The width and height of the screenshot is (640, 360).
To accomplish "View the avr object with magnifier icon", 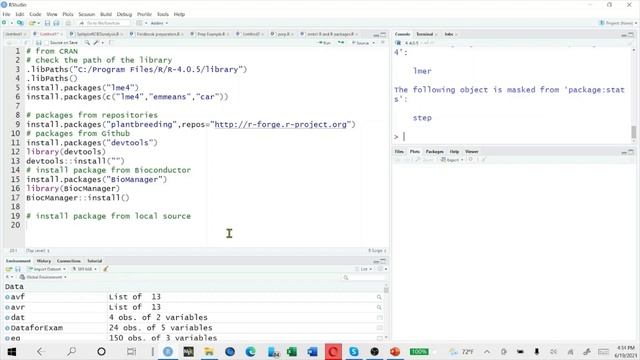I will coord(379,307).
